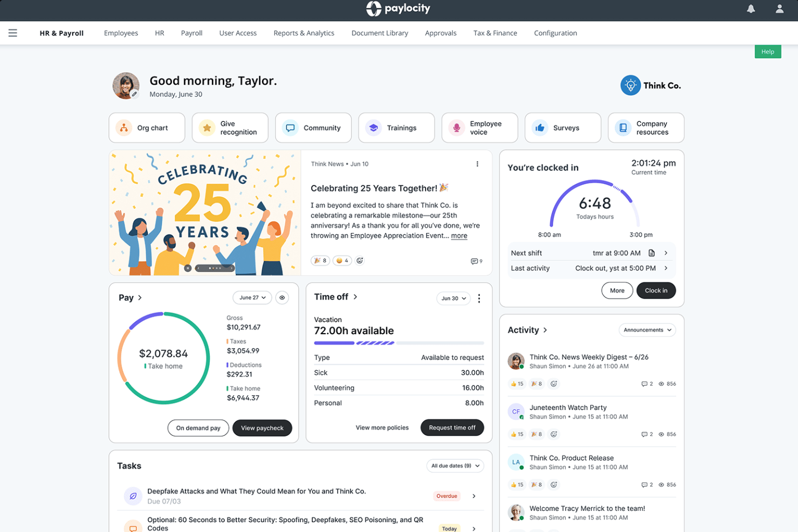
Task: Open the Community chat shortcut
Action: click(x=313, y=128)
